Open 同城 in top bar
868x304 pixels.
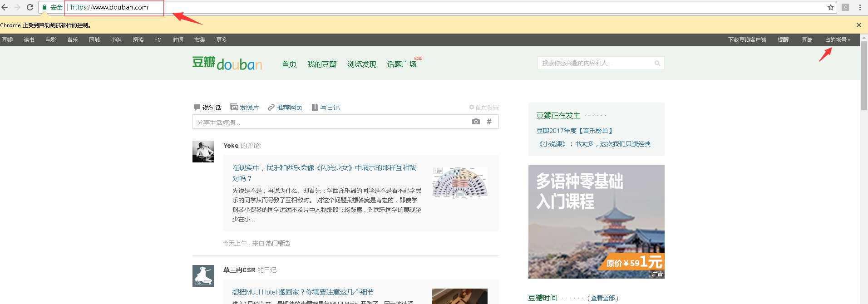pos(94,40)
